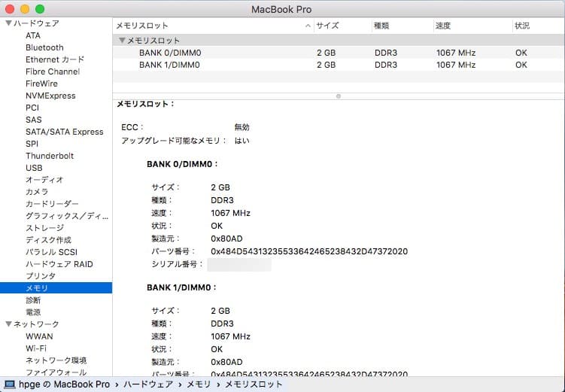The width and height of the screenshot is (565, 392).
Task: Click the BANK 0/DIMM0 パーツ番号 value
Action: pyautogui.click(x=309, y=251)
